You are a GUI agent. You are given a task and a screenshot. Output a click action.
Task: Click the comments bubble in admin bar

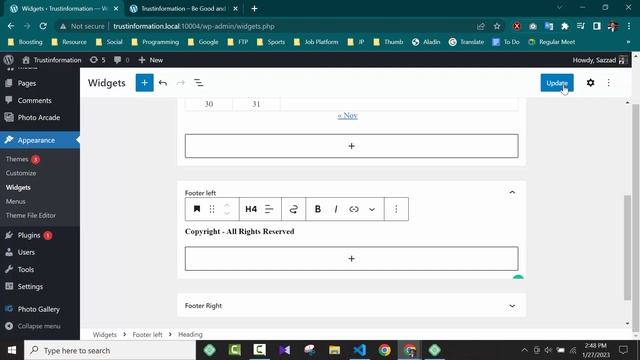pyautogui.click(x=122, y=60)
